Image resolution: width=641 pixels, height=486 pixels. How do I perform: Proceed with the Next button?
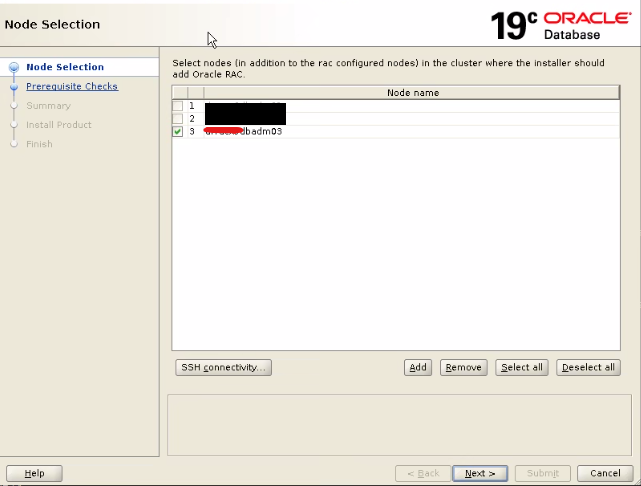[x=480, y=473]
